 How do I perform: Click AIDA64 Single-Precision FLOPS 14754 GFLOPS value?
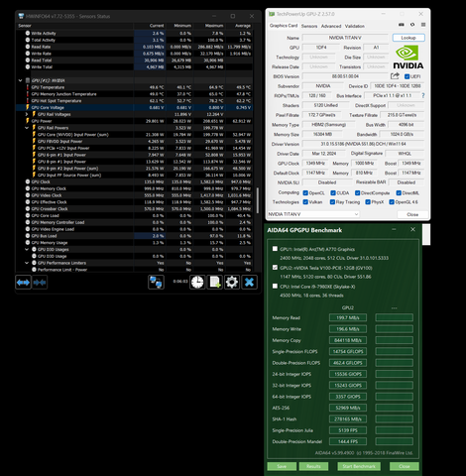click(348, 351)
